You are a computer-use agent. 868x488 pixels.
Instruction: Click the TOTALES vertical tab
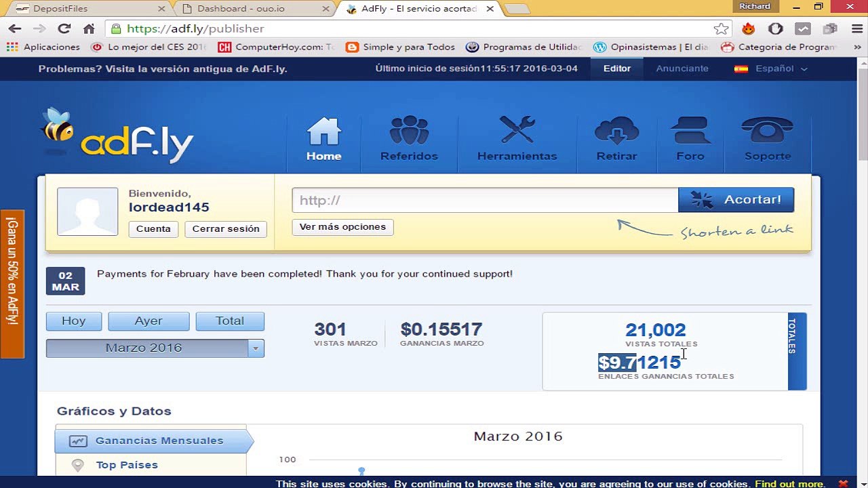point(797,351)
